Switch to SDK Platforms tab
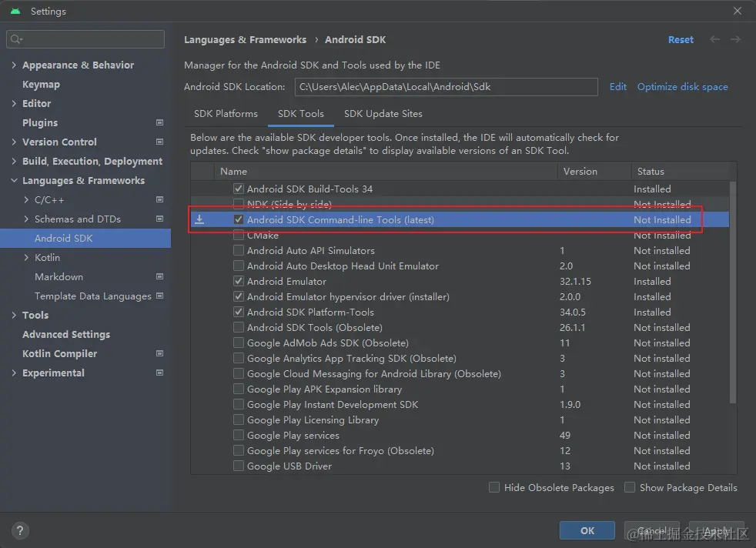 (226, 114)
